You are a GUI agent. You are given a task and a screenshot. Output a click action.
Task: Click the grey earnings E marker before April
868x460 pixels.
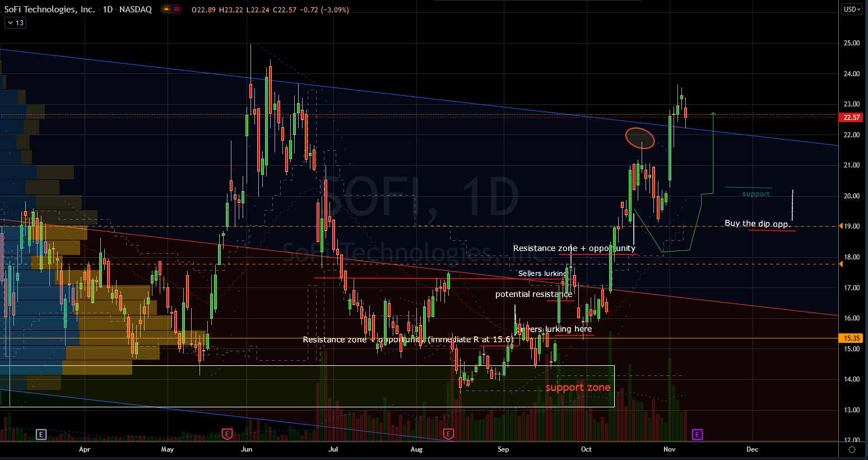41,434
